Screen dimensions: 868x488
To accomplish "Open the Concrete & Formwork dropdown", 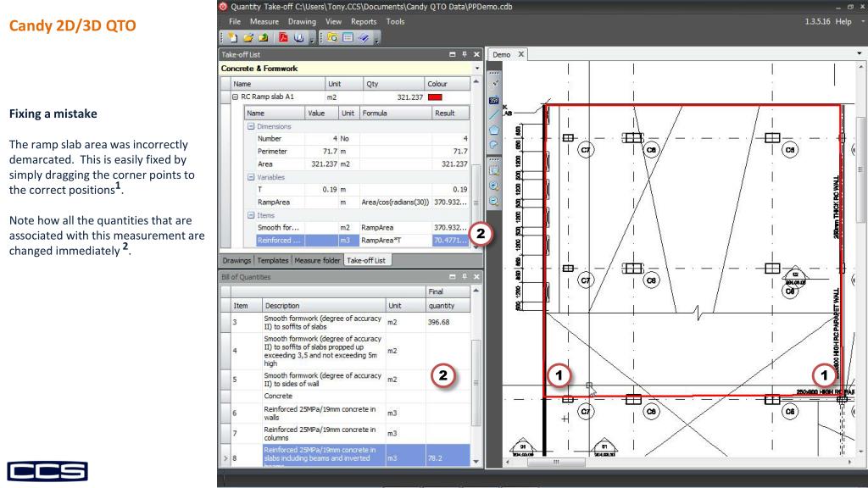I will click(477, 69).
